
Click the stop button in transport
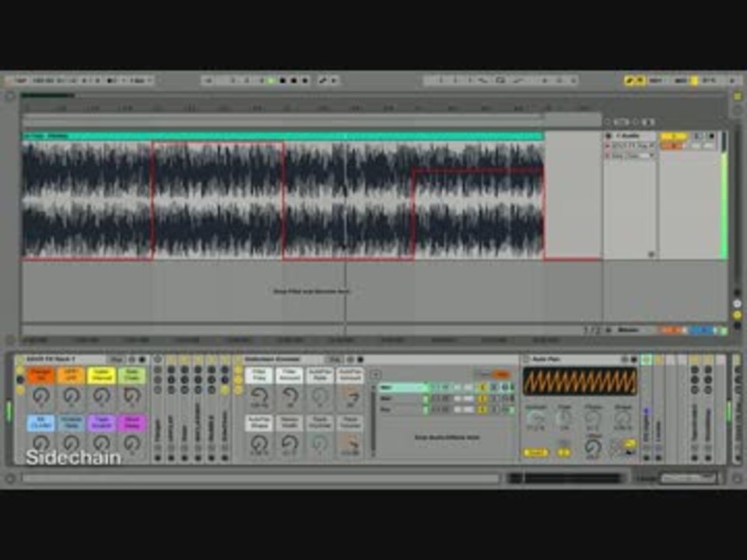tap(282, 80)
